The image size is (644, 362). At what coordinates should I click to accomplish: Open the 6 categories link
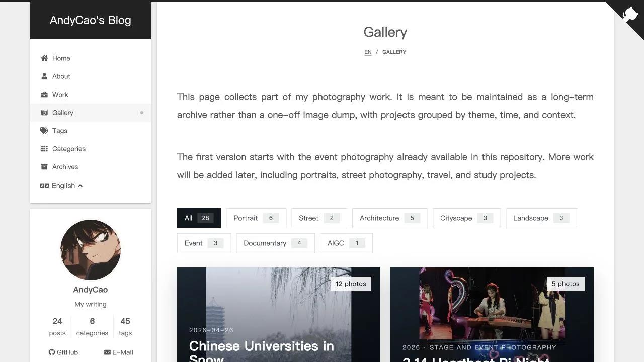pos(92,326)
